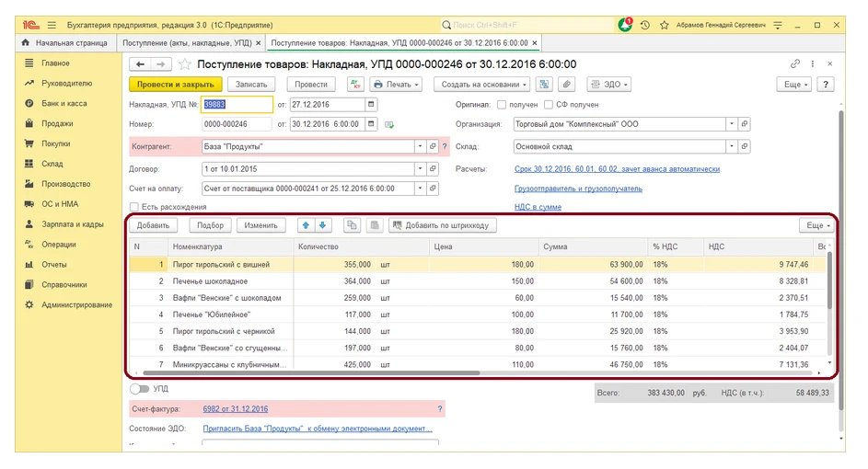This screenshot has height=469, width=868.
Task: Click Провести button
Action: [311, 85]
